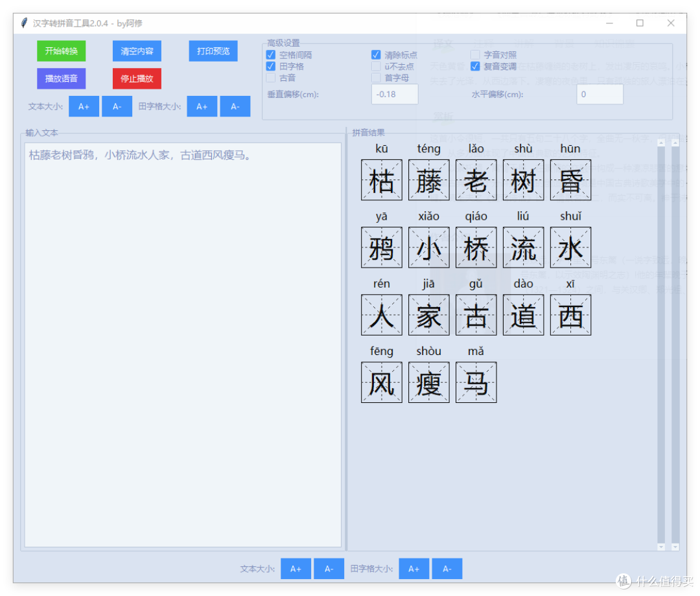700x596 pixels.
Task: Select the 藤 character grid cell
Action: click(x=429, y=180)
